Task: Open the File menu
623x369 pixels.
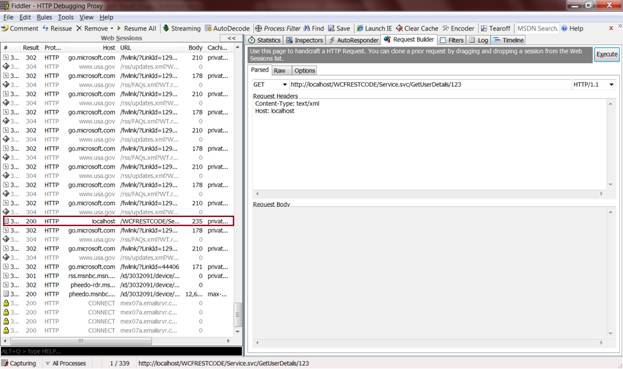Action: [x=8, y=17]
